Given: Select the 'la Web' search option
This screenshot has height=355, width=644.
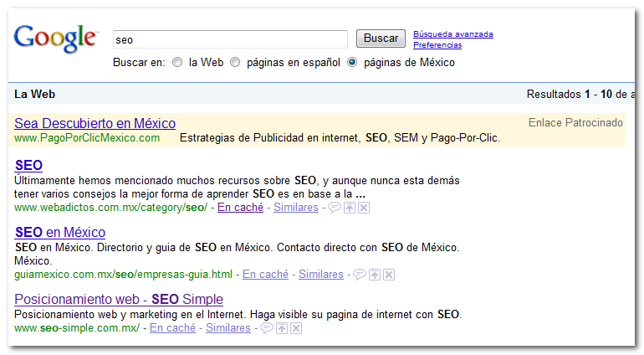Looking at the screenshot, I should [x=177, y=63].
